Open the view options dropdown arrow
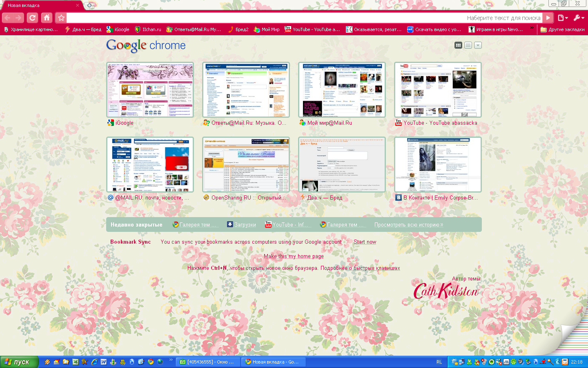The image size is (588, 368). 478,45
